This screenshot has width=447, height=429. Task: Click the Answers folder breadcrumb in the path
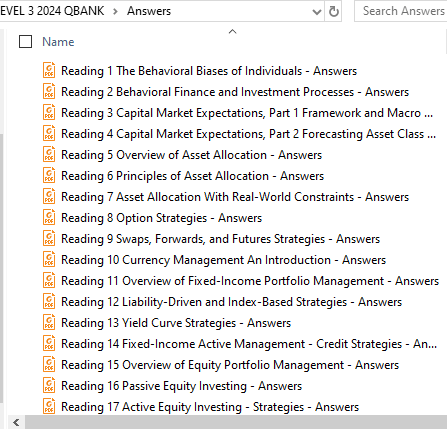pos(149,11)
